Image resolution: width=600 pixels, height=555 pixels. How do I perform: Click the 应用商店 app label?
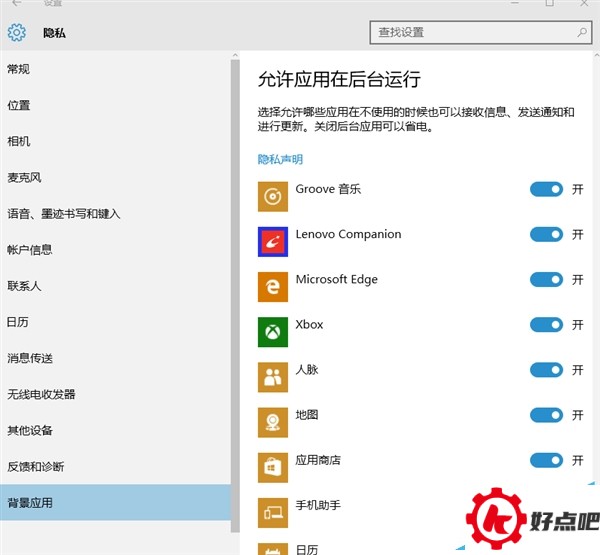tap(318, 460)
